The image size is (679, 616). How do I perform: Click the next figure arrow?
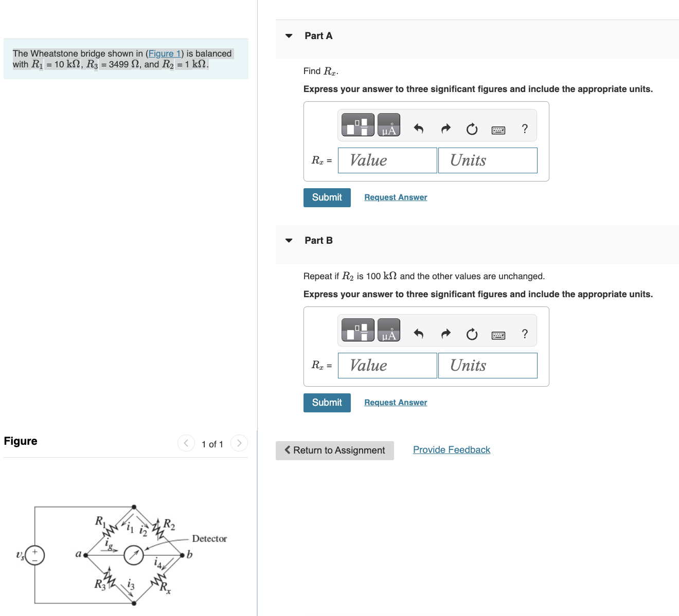click(x=239, y=443)
